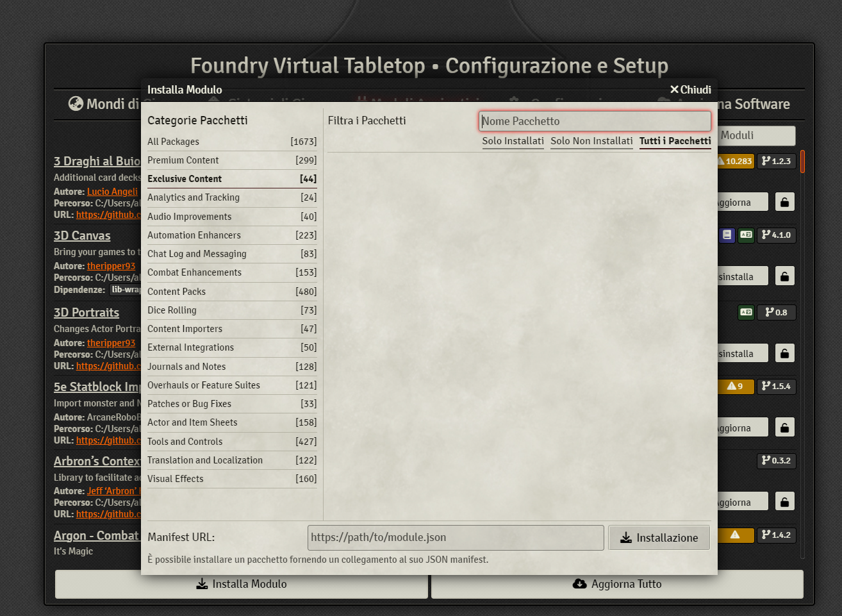Click the blue journal icon near version 4.1.0

727,235
